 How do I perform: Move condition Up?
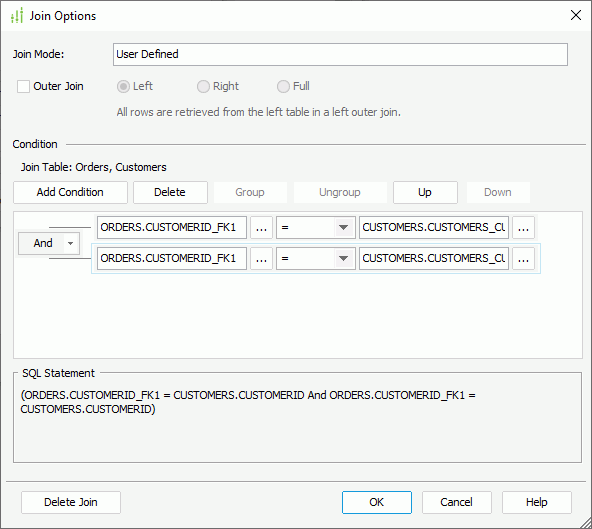click(425, 192)
